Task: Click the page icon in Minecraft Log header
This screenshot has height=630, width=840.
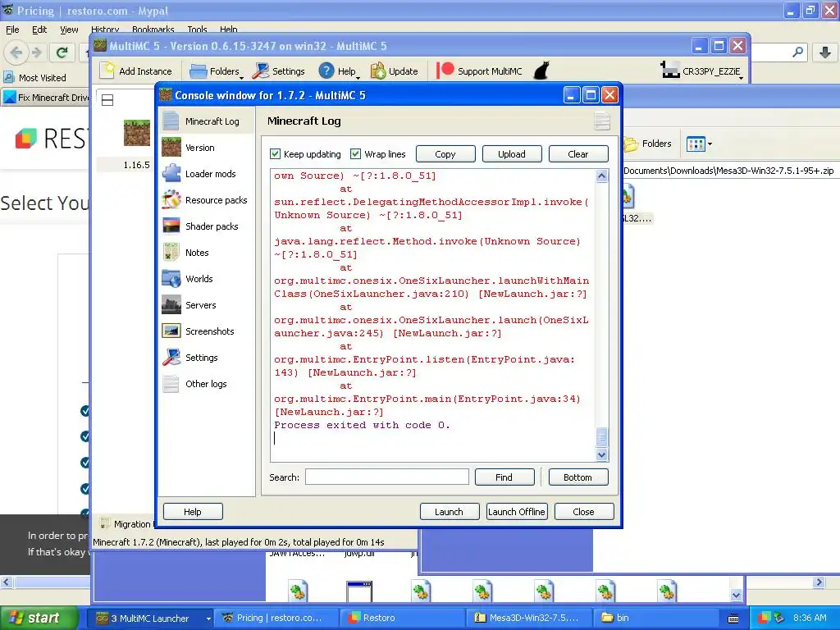Action: [x=602, y=121]
